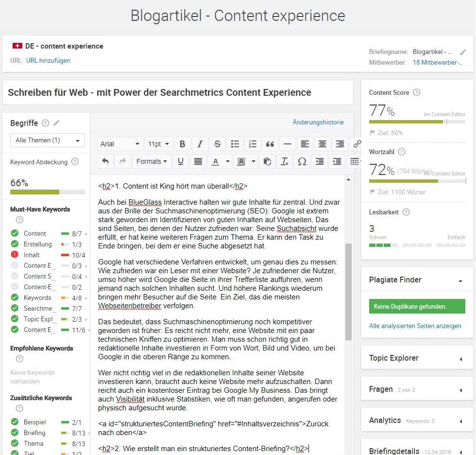Insert a bulleted list
The height and width of the screenshot is (455, 476).
point(235,144)
